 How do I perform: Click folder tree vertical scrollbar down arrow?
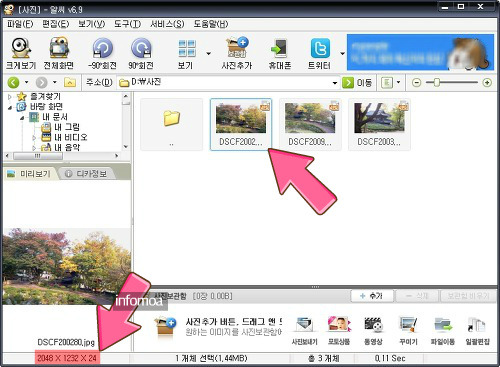[126, 147]
